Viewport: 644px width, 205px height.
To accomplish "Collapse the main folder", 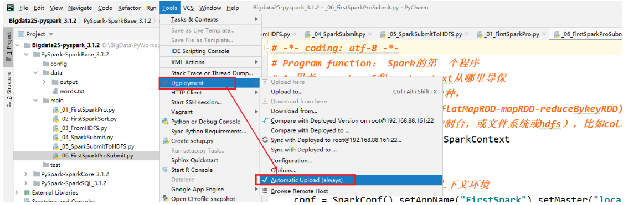I will pyautogui.click(x=36, y=101).
